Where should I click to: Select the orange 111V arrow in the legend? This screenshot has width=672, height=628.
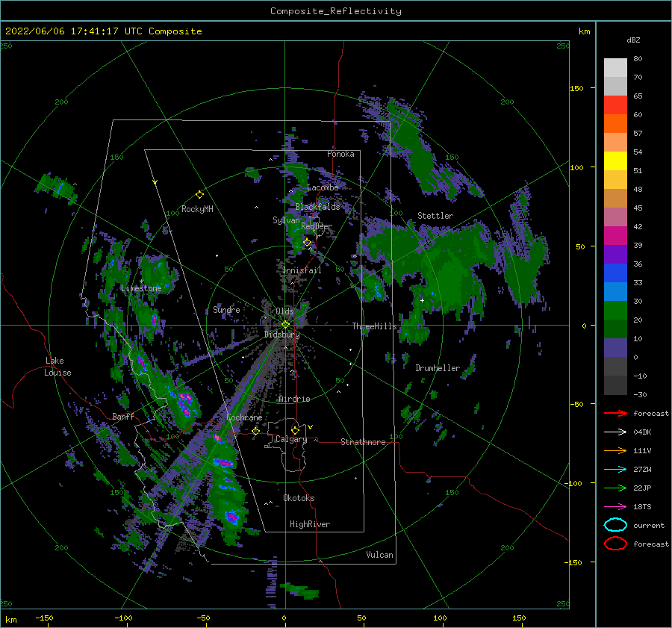(615, 450)
